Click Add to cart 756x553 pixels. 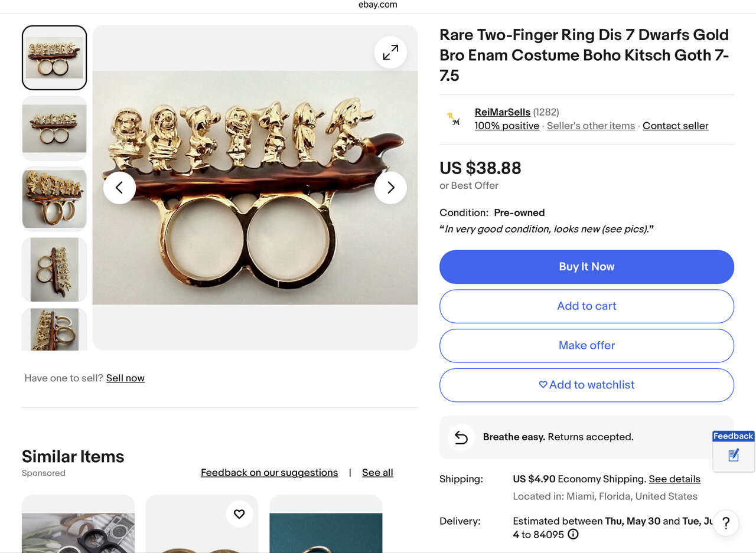coord(586,306)
